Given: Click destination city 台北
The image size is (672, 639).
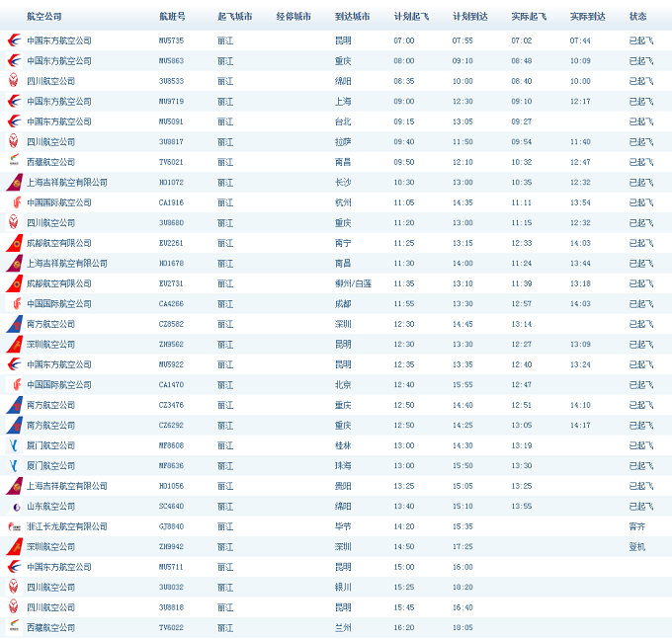Looking at the screenshot, I should [x=343, y=121].
